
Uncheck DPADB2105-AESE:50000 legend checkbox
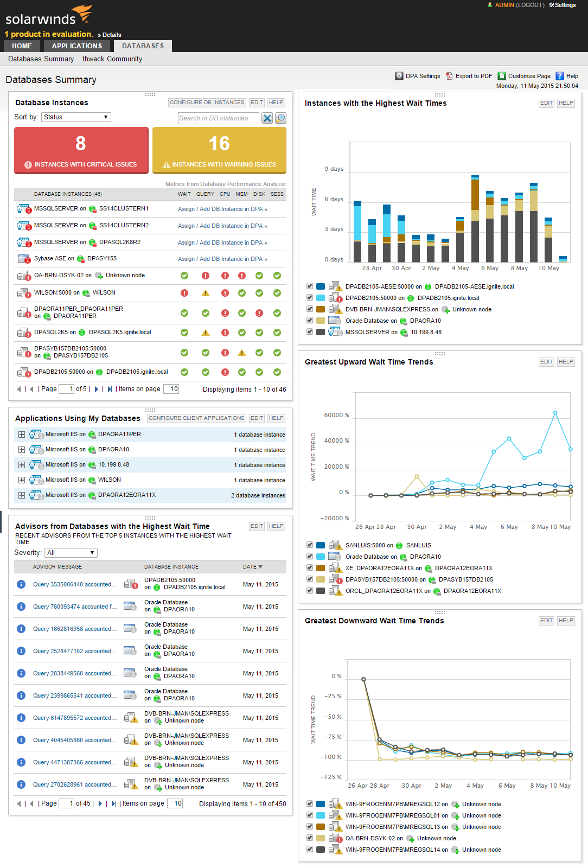point(309,286)
